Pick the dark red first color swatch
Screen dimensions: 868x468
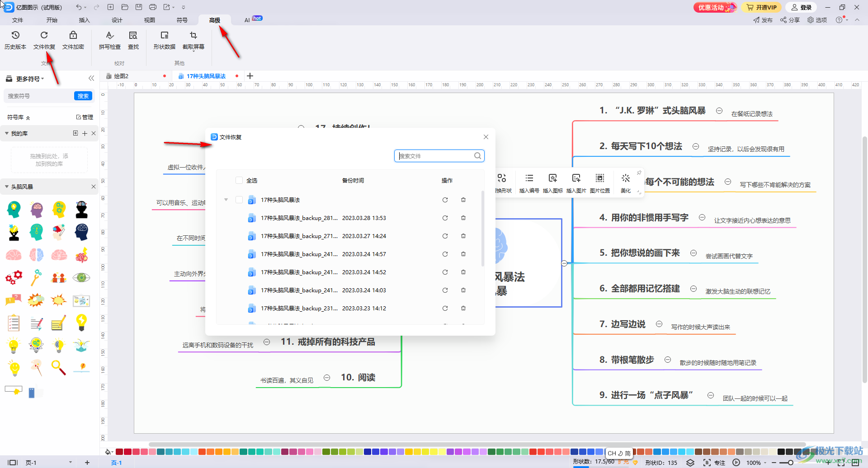(119, 452)
